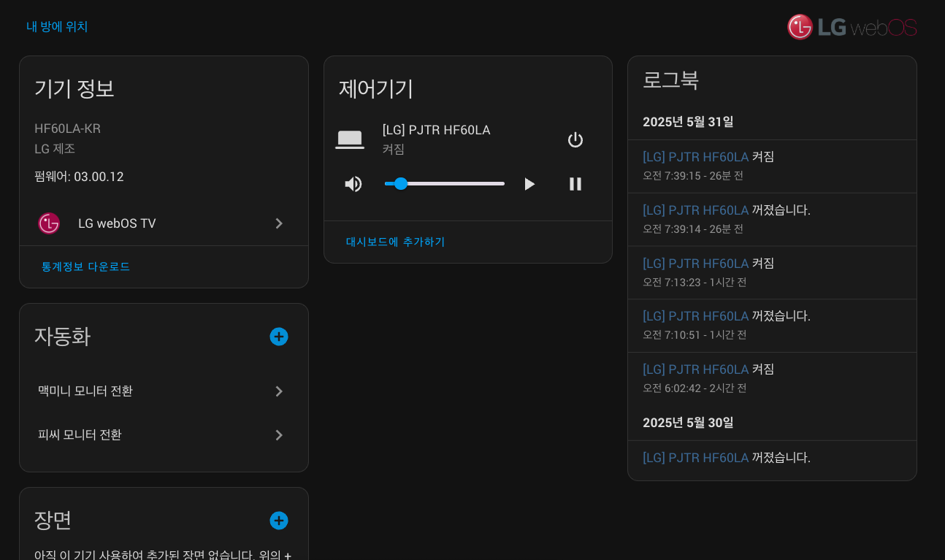The height and width of the screenshot is (560, 945).
Task: Click the LG webOS TV logo icon
Action: 49,223
